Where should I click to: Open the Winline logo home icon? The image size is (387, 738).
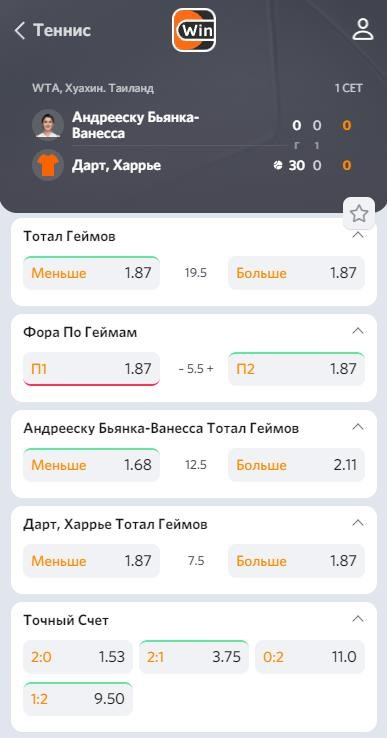(x=194, y=30)
